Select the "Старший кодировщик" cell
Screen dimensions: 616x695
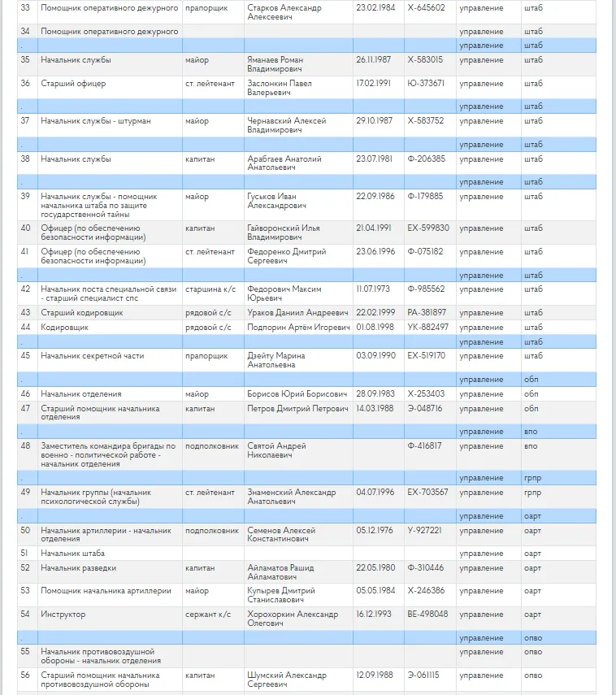[81, 312]
